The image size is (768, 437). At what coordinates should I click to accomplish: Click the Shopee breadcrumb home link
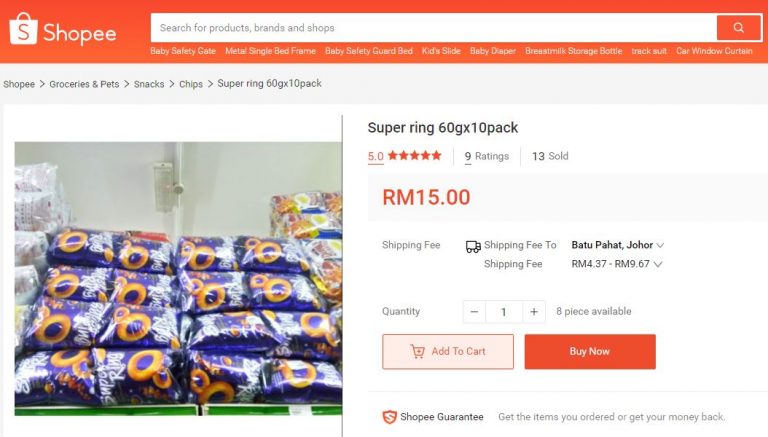point(19,84)
